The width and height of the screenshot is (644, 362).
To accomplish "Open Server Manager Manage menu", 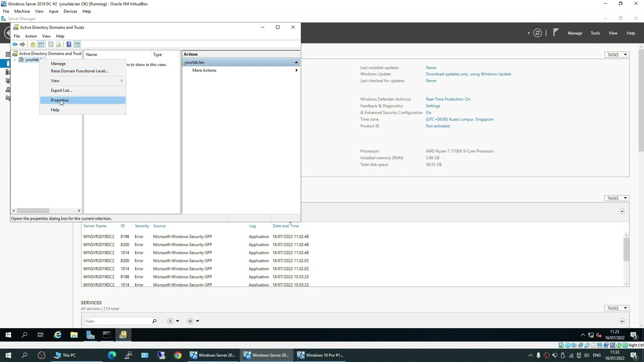I will (575, 33).
